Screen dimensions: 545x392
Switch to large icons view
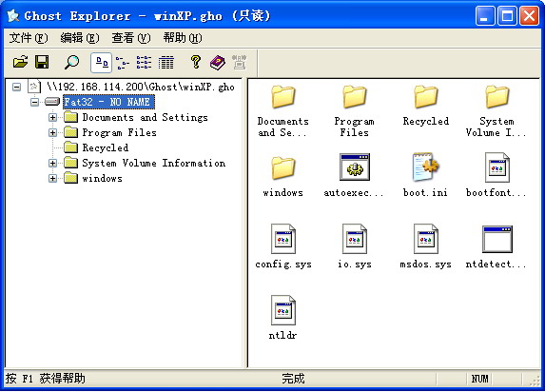tap(101, 63)
